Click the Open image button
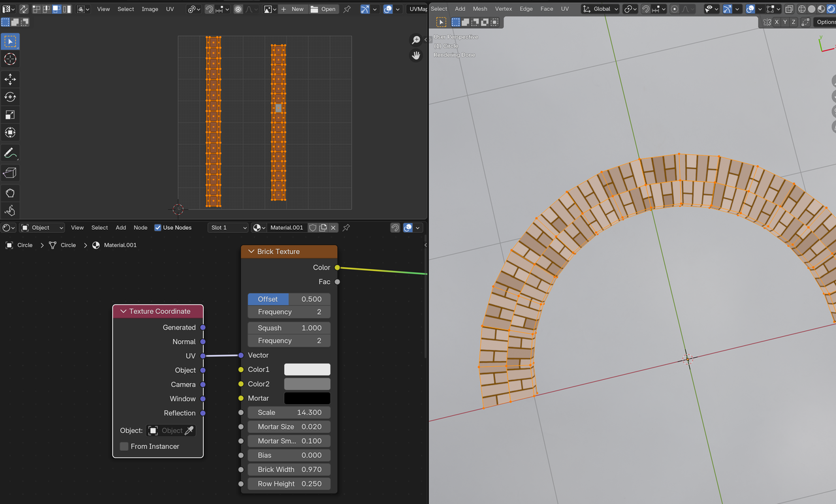The width and height of the screenshot is (836, 504). [323, 9]
